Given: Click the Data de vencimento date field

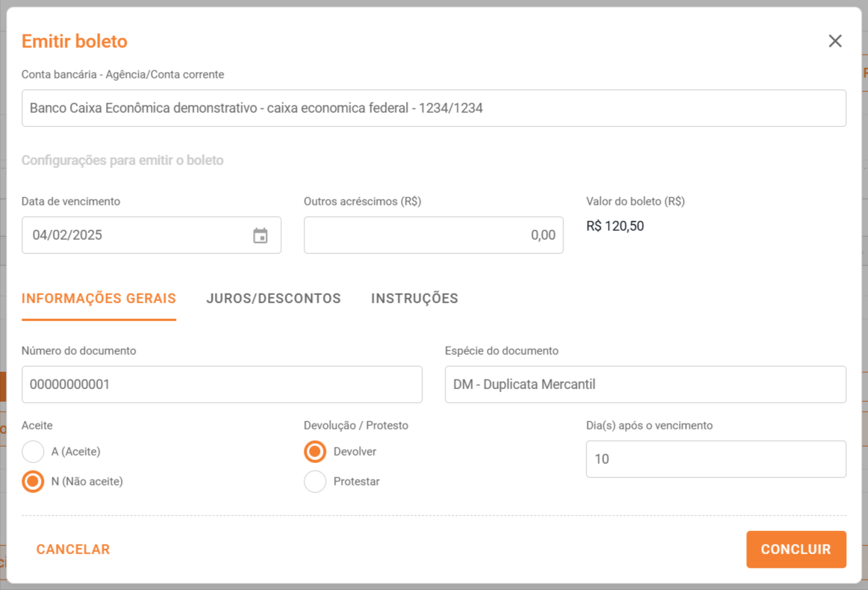Looking at the screenshot, I should click(134, 235).
